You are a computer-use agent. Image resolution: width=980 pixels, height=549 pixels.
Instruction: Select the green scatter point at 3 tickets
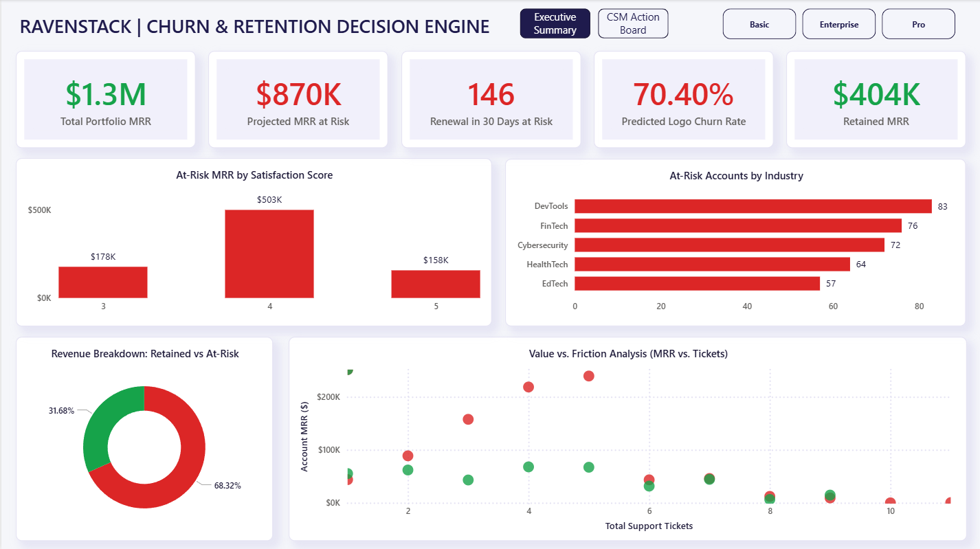point(468,480)
